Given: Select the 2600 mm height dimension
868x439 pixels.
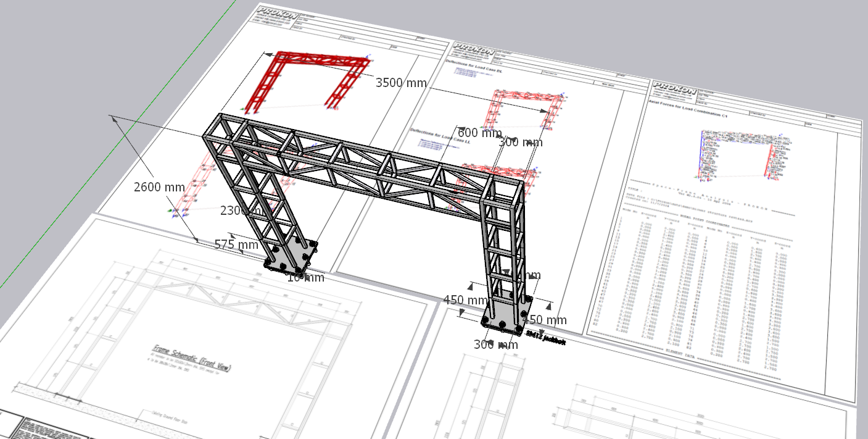Looking at the screenshot, I should click(x=159, y=187).
